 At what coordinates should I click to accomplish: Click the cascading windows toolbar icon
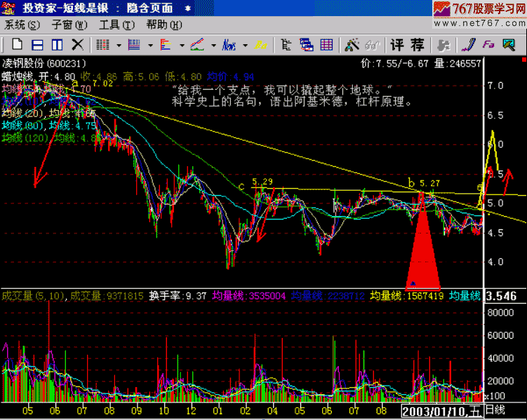pos(306,46)
